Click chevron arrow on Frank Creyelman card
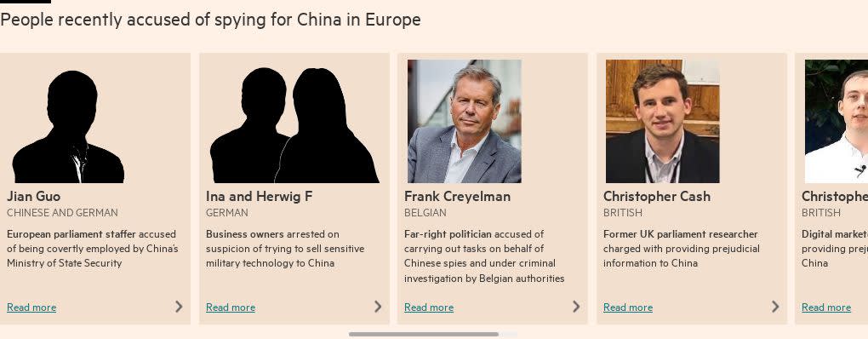The height and width of the screenshot is (339, 868). (x=576, y=307)
